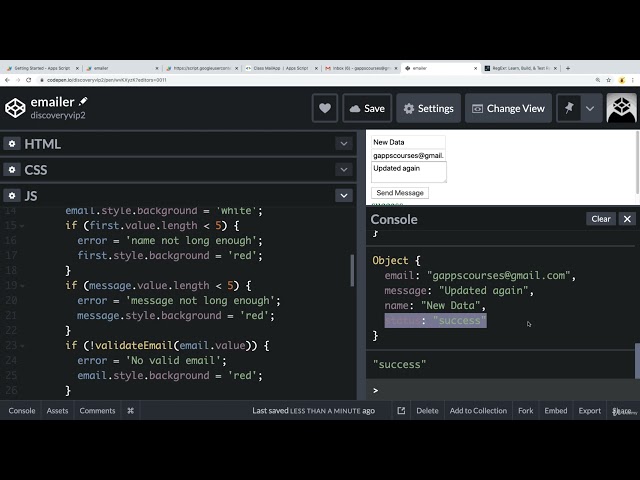Edit pen title with pencil icon

83,101
